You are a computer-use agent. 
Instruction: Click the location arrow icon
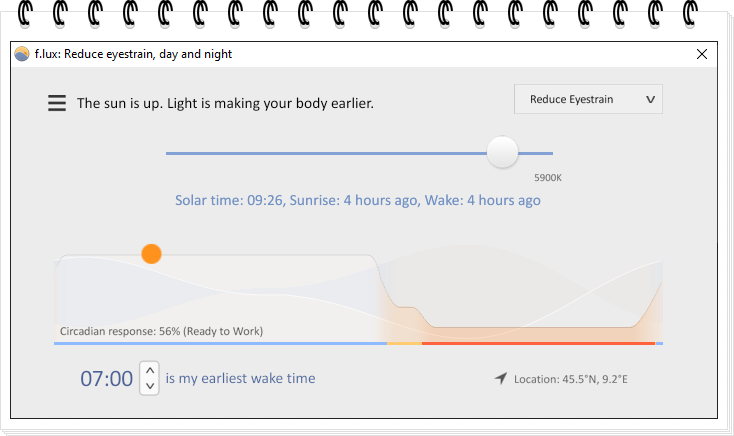[x=501, y=378]
